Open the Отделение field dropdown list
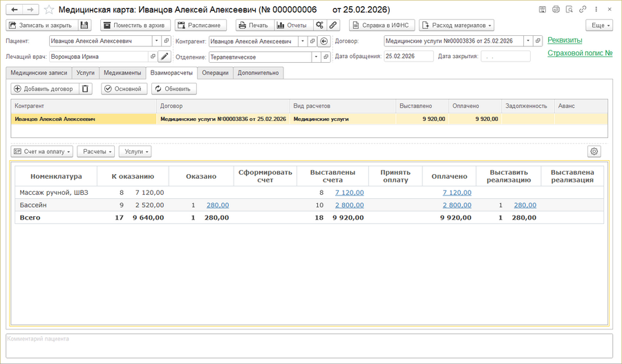Image resolution: width=622 pixels, height=364 pixels. (x=316, y=57)
